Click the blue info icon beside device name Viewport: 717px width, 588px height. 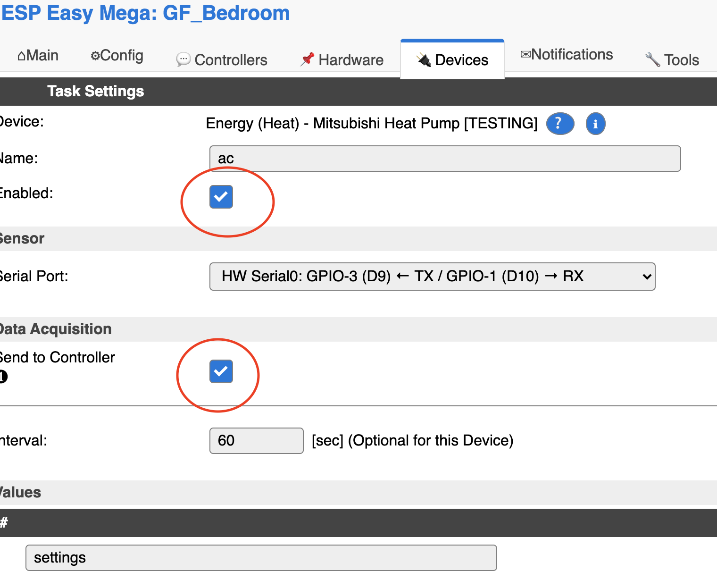595,124
